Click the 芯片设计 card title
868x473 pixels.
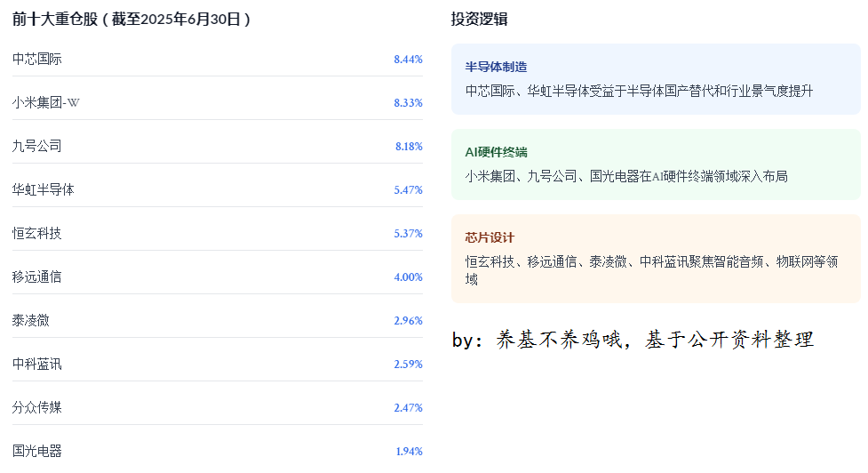pos(490,237)
